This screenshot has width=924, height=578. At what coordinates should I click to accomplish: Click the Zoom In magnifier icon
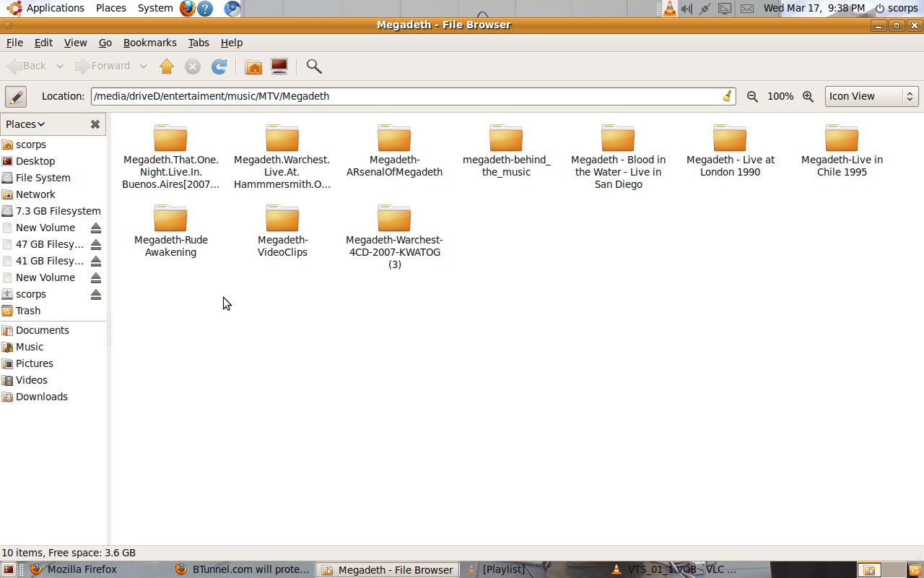[808, 96]
